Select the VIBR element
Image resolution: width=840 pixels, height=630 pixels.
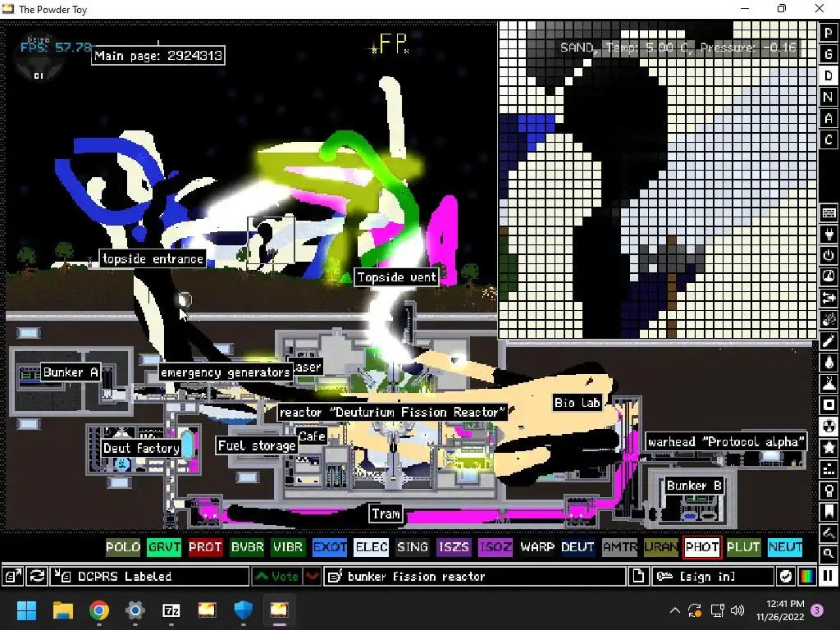click(x=288, y=547)
